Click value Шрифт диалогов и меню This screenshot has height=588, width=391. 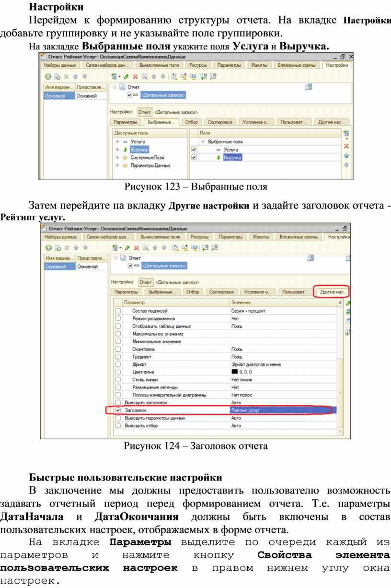[256, 365]
